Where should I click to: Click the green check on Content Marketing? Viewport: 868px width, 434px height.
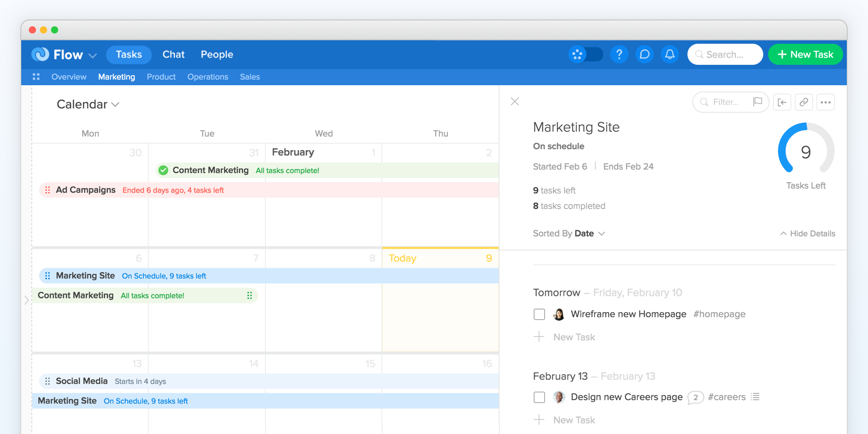pyautogui.click(x=163, y=170)
